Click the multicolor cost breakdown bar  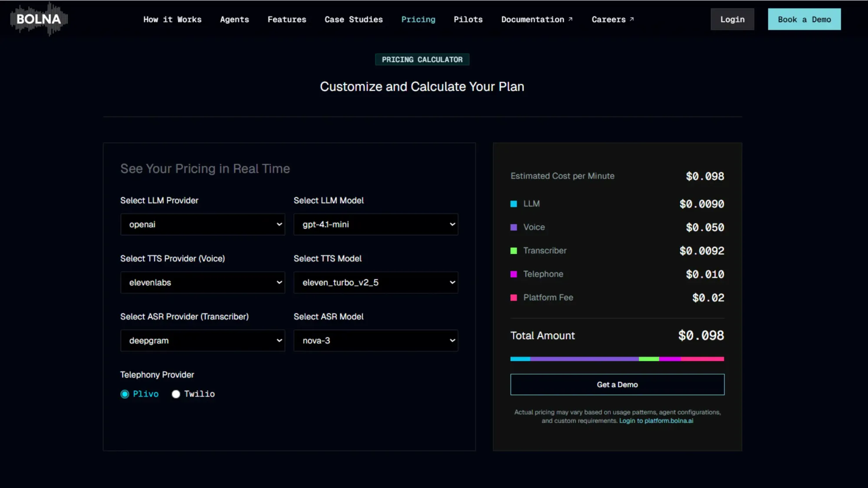[x=617, y=359]
